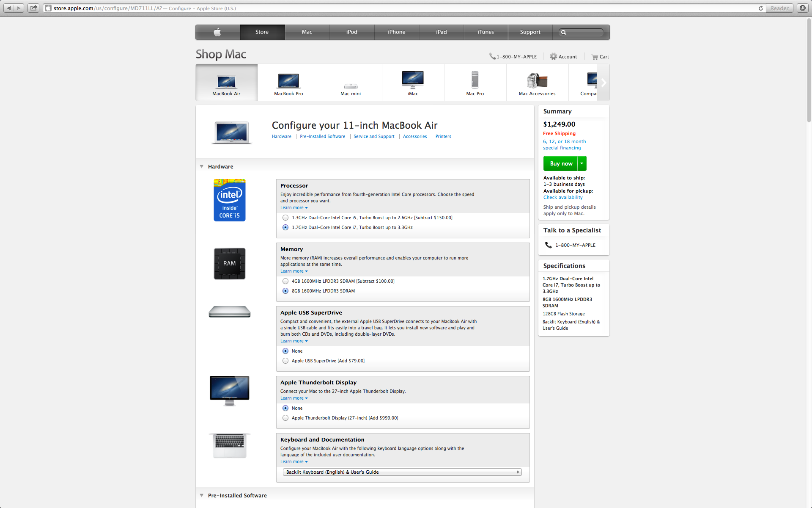The image size is (812, 508).
Task: Add the Apple USB SuperDrive option
Action: click(285, 361)
